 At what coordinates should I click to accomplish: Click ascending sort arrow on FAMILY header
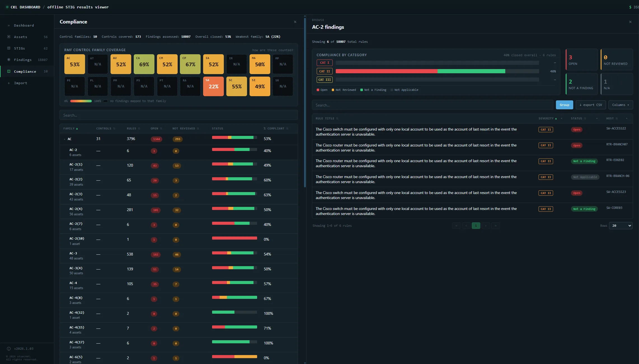click(77, 129)
